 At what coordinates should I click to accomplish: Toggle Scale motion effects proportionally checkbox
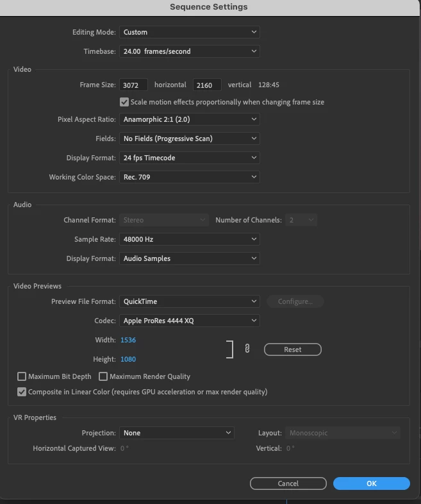[124, 102]
